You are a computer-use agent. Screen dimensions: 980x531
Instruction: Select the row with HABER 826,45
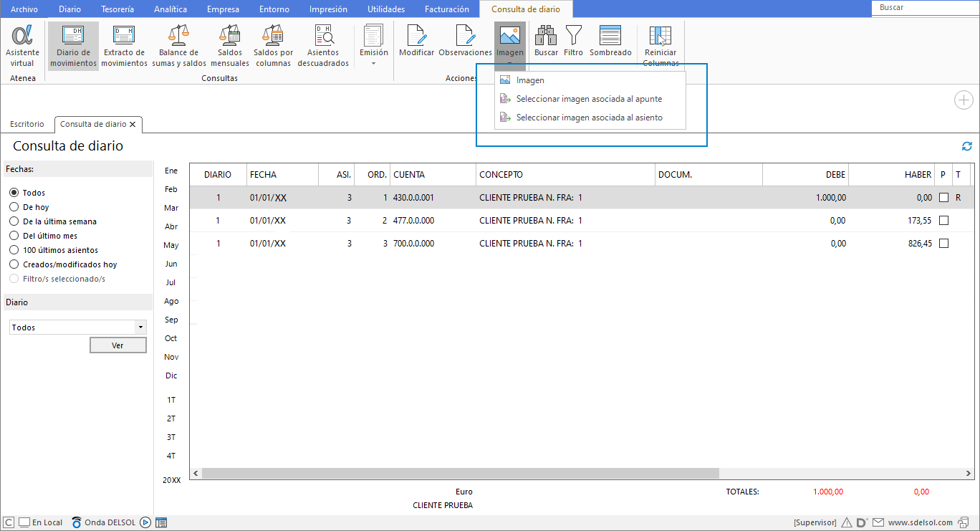[x=580, y=244]
